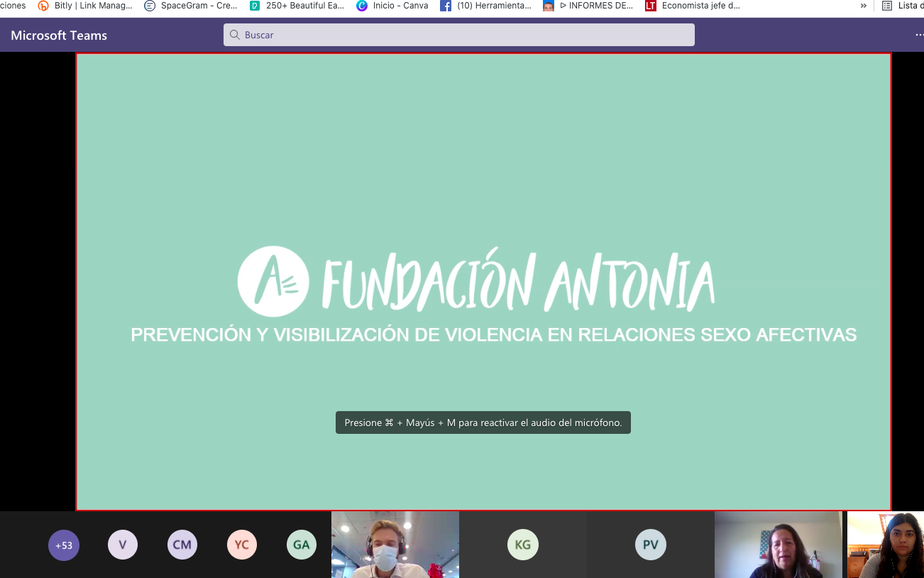This screenshot has width=924, height=578.
Task: Click the Fundación Antonia logo circle
Action: [x=273, y=281]
